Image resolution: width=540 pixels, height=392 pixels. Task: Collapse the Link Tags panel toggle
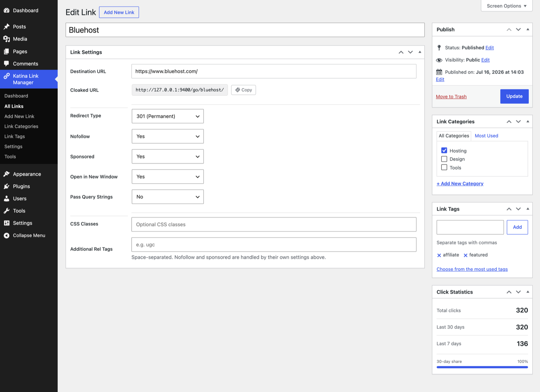point(528,209)
